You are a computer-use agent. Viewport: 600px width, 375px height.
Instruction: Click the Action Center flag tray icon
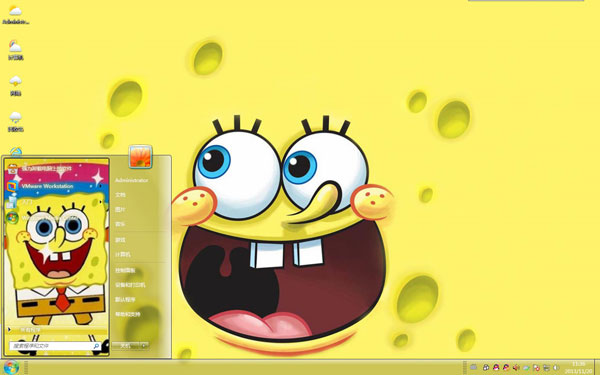[536, 367]
